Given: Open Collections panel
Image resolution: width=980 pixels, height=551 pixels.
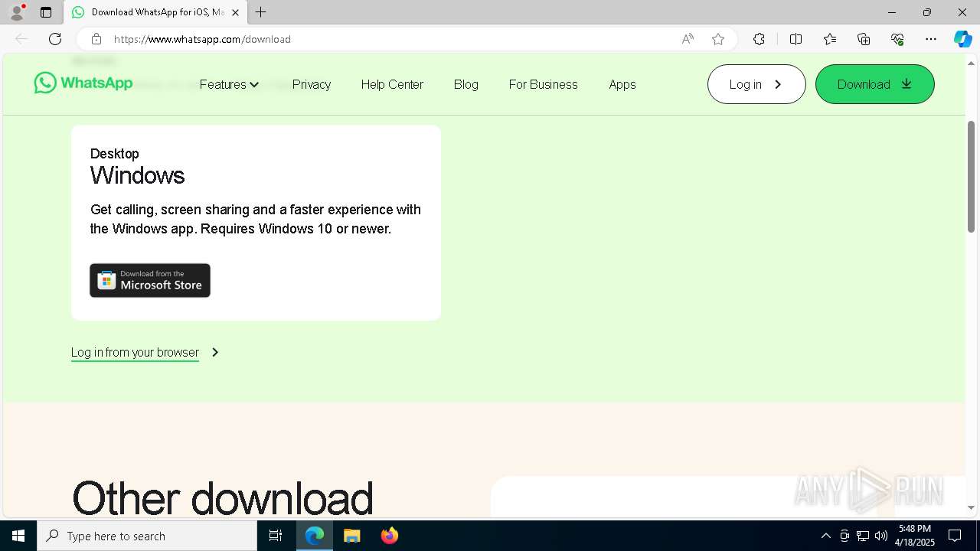Looking at the screenshot, I should tap(864, 39).
